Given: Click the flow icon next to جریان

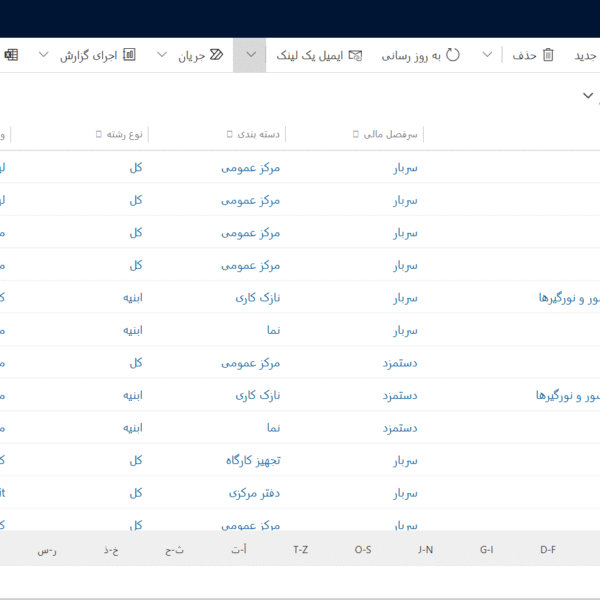Looking at the screenshot, I should [217, 56].
